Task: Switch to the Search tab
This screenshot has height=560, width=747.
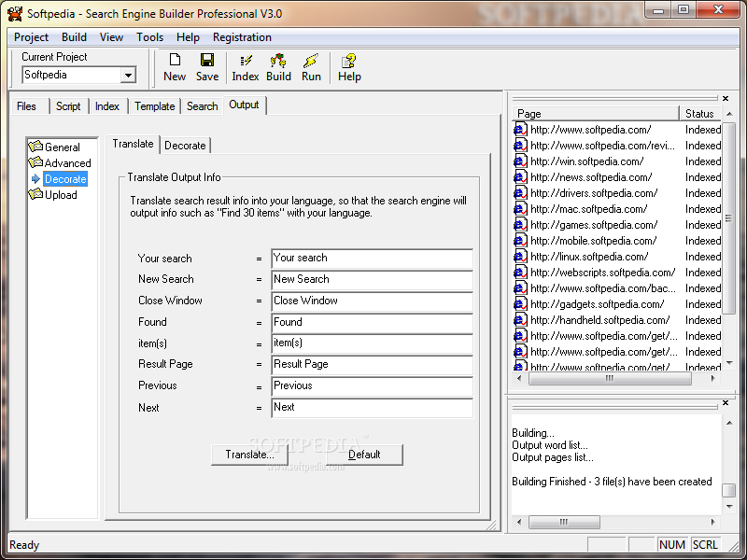Action: coord(202,106)
